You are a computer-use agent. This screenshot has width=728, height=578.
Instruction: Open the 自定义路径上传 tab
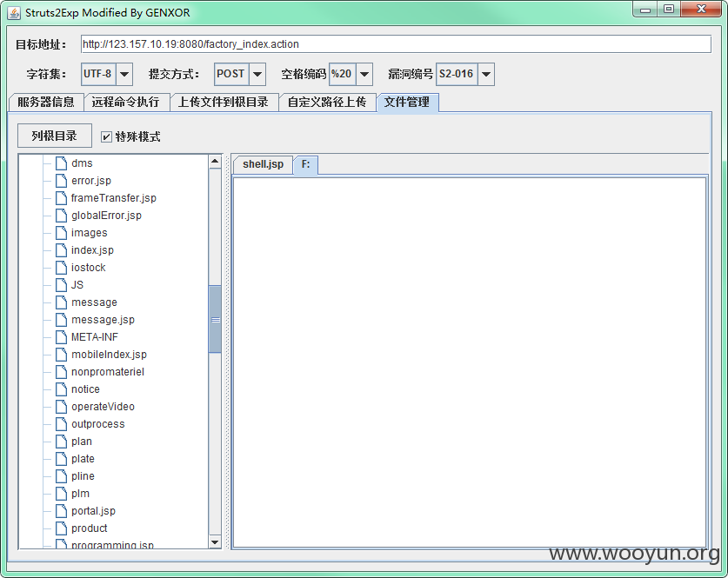tap(327, 102)
